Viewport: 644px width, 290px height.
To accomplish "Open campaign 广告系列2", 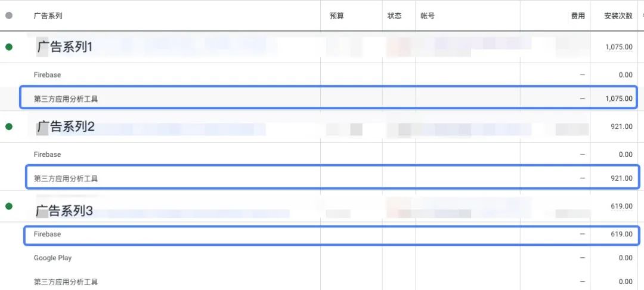I will click(x=66, y=127).
